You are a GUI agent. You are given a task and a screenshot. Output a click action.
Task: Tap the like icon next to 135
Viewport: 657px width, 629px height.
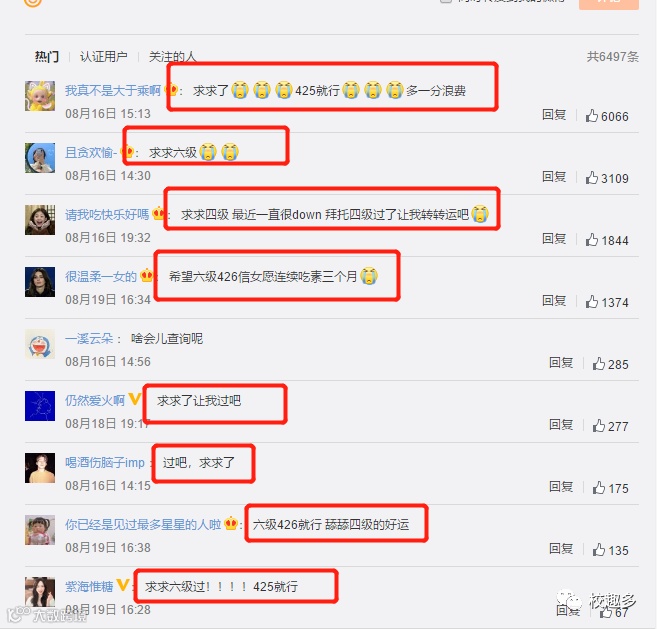598,550
